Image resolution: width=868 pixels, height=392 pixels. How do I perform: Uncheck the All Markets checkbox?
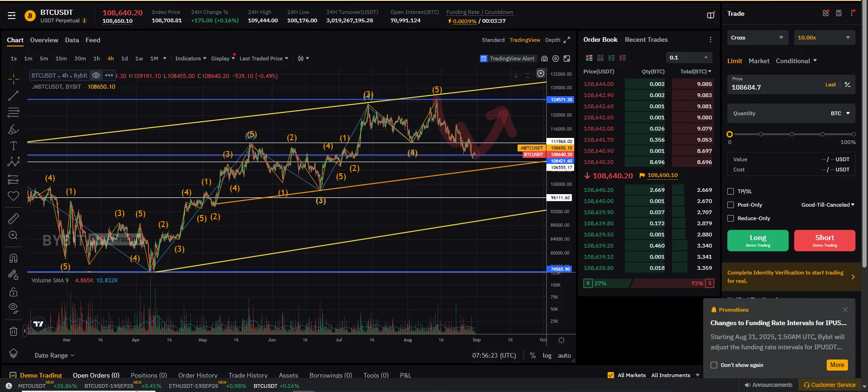coord(611,375)
